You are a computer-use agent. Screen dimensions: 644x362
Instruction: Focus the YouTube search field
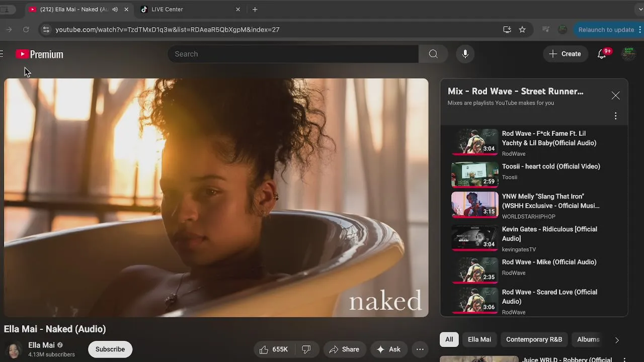293,54
